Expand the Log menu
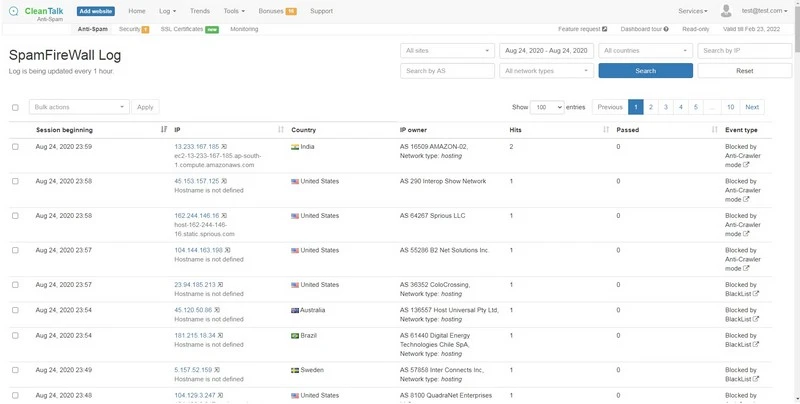 (167, 11)
